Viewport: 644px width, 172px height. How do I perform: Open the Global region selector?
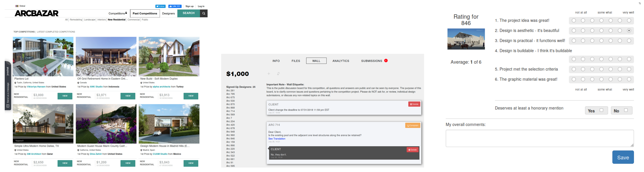coord(20,6)
